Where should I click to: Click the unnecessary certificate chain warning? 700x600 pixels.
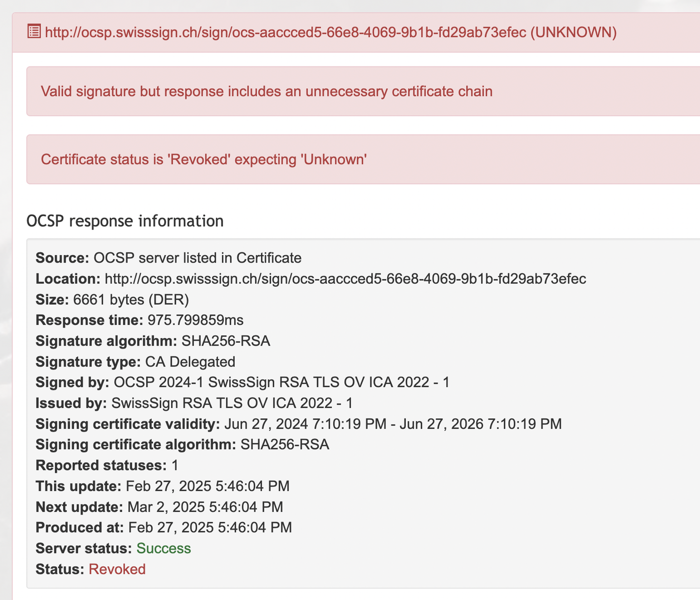click(x=267, y=91)
